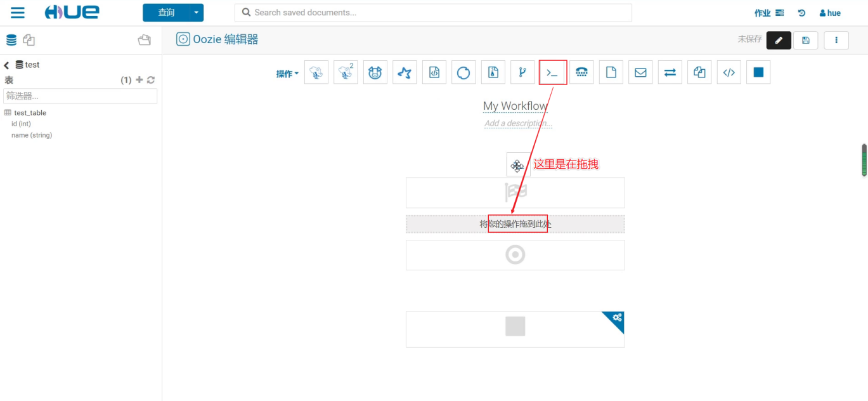Open the hamburger navigation menu
Viewport: 868px width, 401px height.
18,13
